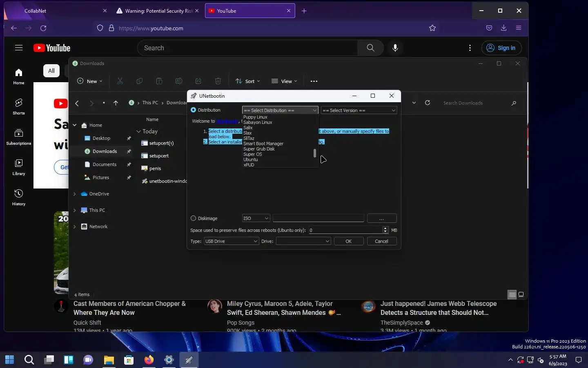Click the Explorer Refresh icon
588x368 pixels.
[x=428, y=103]
